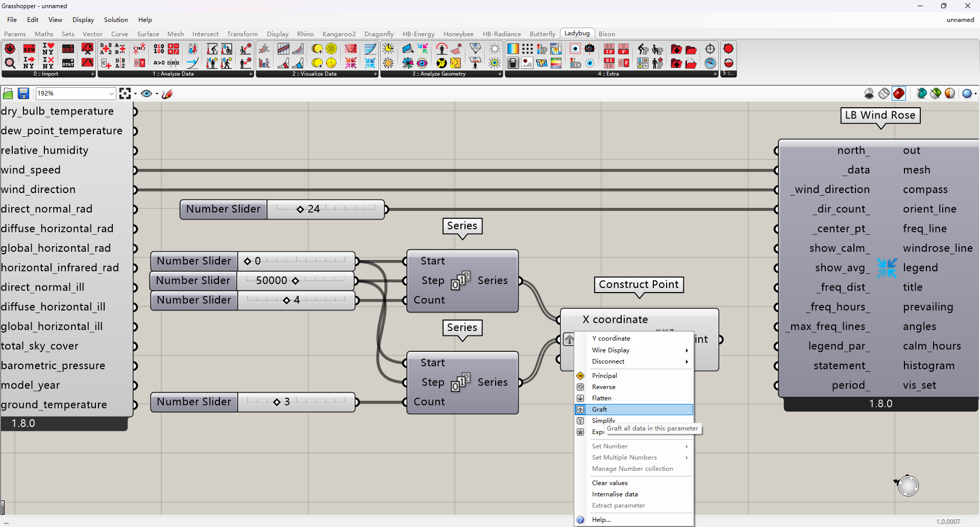Switch to wireframe preview mode

pos(884,93)
